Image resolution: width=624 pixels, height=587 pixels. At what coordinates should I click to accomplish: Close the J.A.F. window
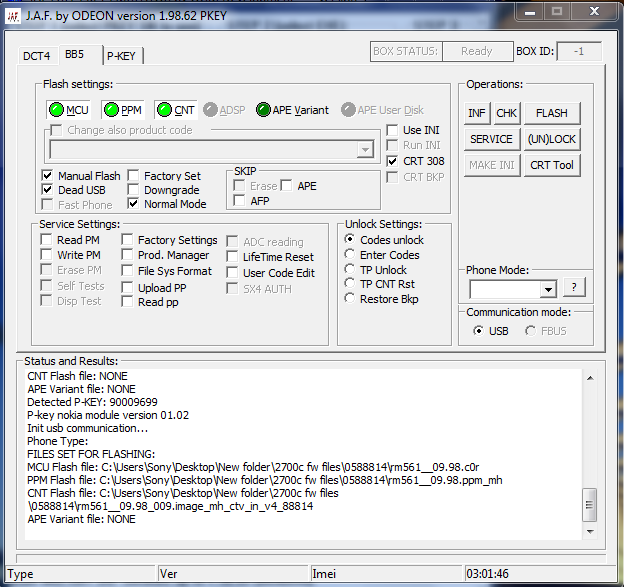point(594,11)
